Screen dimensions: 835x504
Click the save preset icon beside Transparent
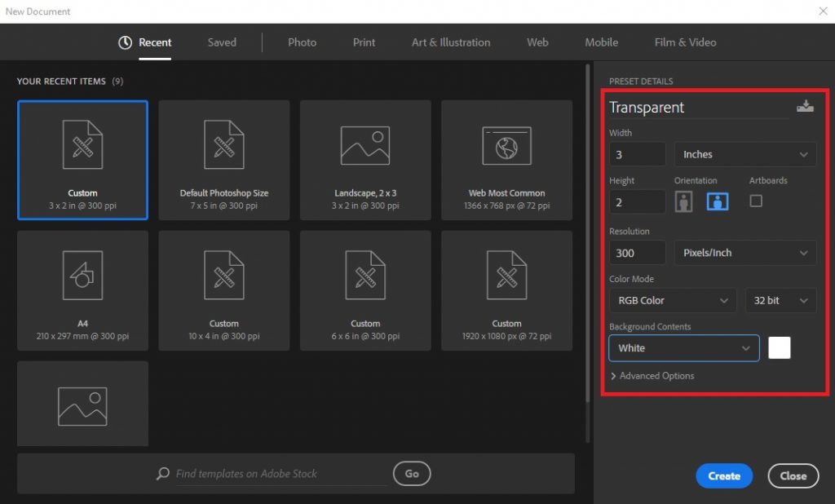pyautogui.click(x=805, y=106)
